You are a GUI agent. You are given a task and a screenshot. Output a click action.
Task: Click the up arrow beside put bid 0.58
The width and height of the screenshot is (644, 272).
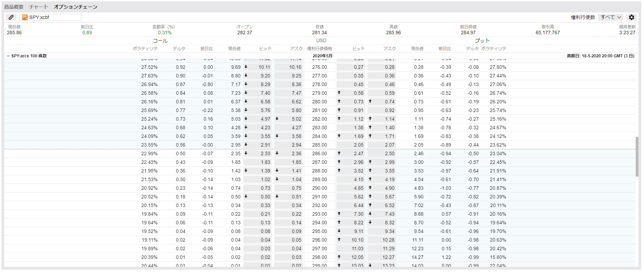[x=339, y=93]
